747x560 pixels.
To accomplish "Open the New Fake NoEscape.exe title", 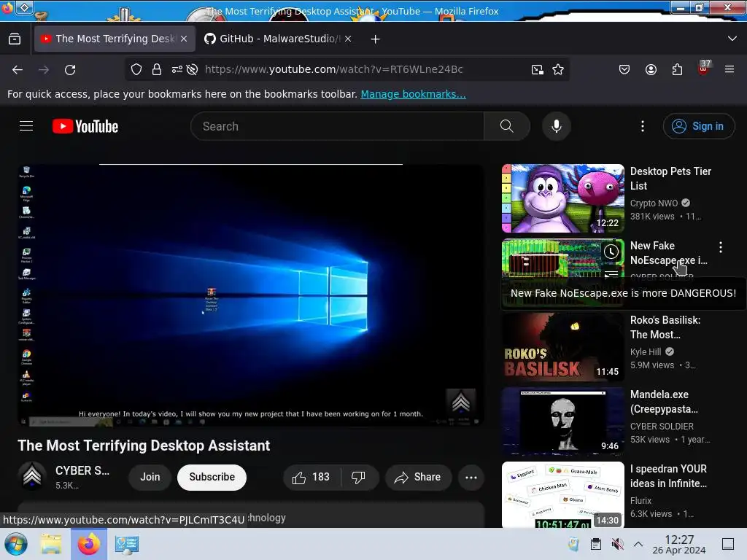I will [668, 253].
